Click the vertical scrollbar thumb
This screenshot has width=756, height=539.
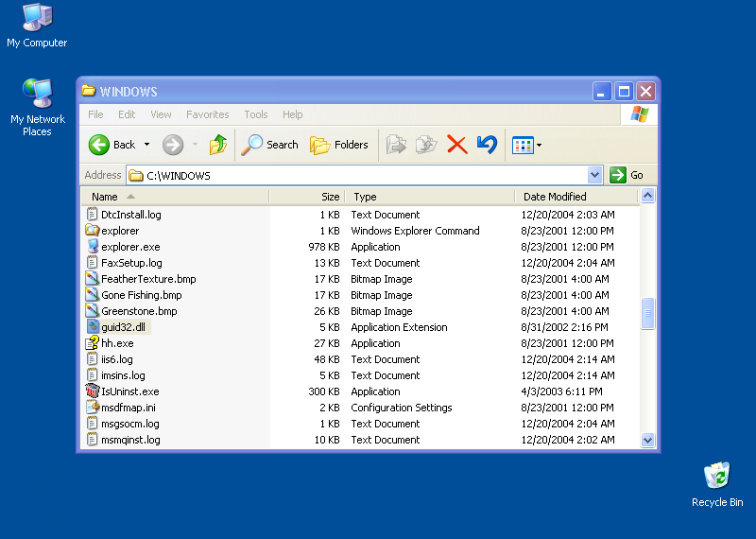(x=647, y=314)
